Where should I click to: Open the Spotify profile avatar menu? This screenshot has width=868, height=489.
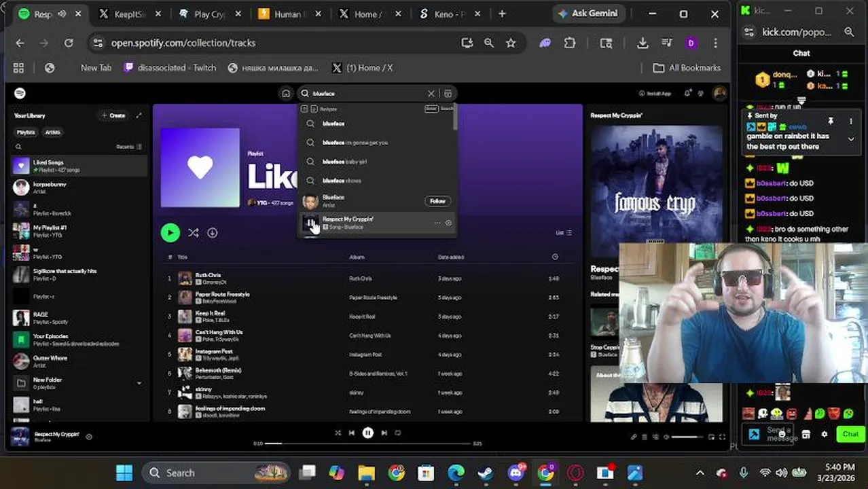[719, 93]
